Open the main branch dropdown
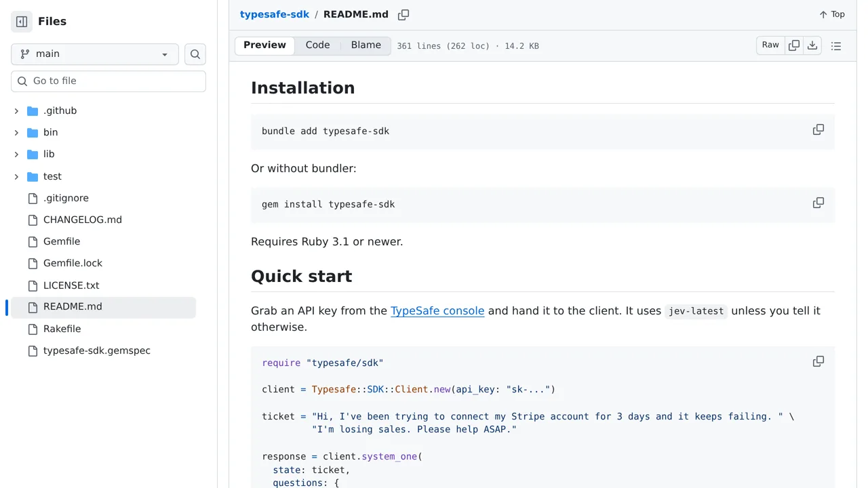 point(95,54)
